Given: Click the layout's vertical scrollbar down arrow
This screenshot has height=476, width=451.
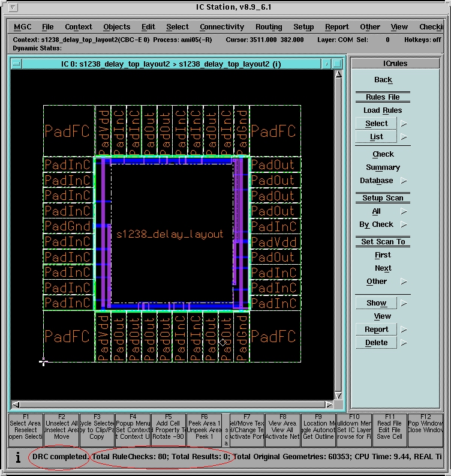Looking at the screenshot, I should click(x=338, y=394).
